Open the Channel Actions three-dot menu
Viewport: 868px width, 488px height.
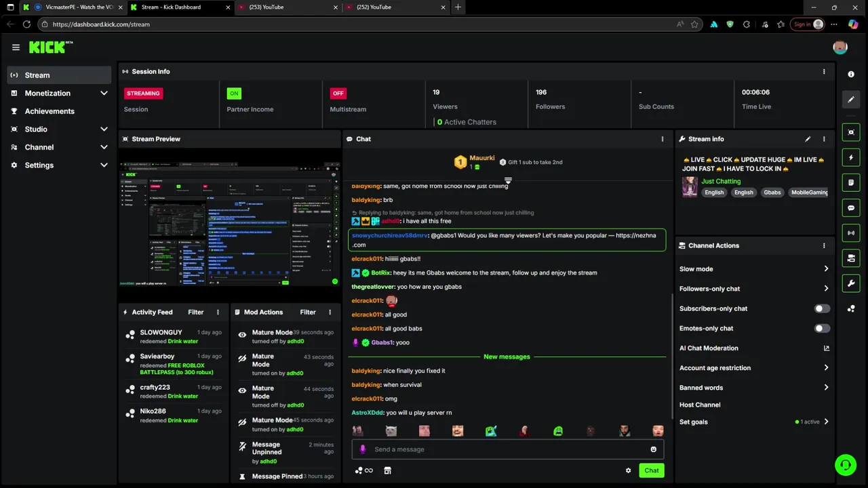click(x=824, y=246)
